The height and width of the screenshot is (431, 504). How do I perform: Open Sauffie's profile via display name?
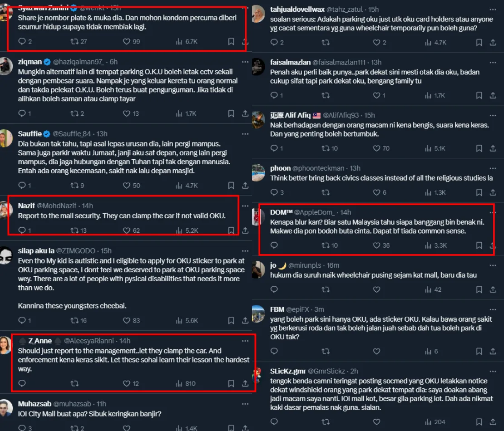click(30, 133)
